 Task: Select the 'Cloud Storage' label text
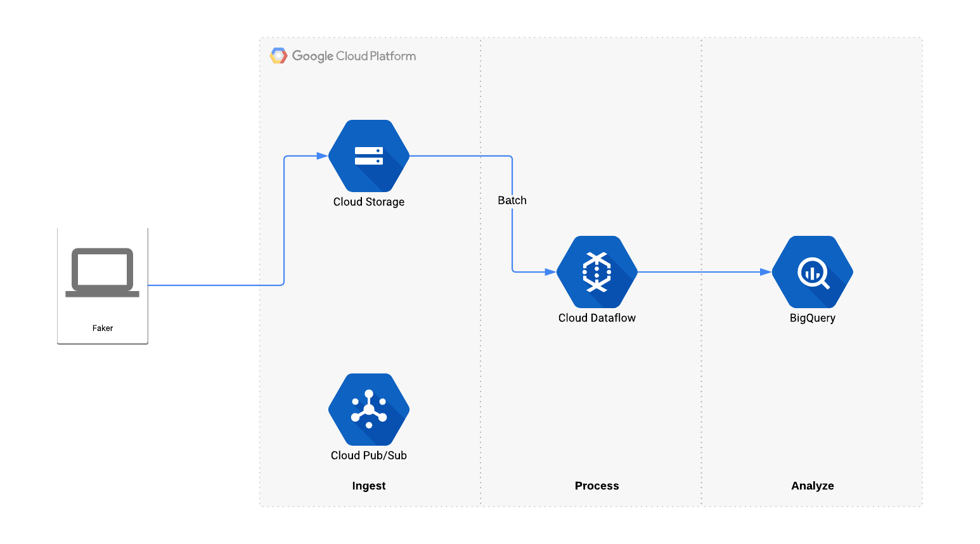tap(369, 202)
